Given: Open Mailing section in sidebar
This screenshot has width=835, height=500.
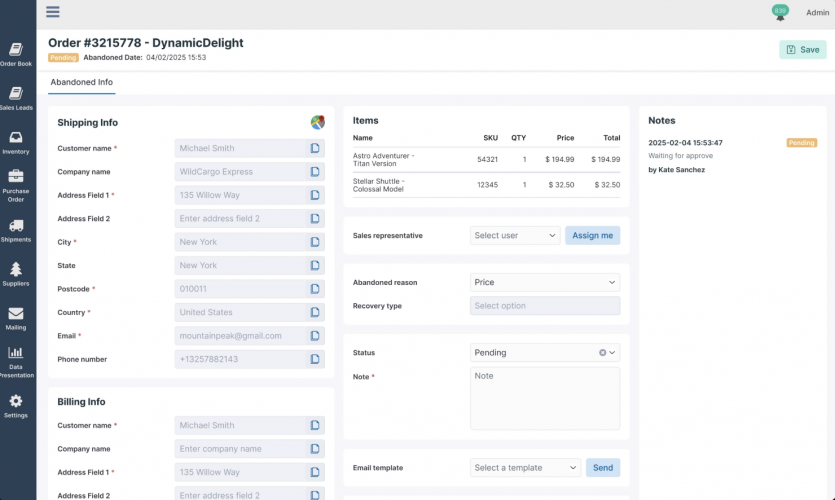Looking at the screenshot, I should click(x=16, y=318).
